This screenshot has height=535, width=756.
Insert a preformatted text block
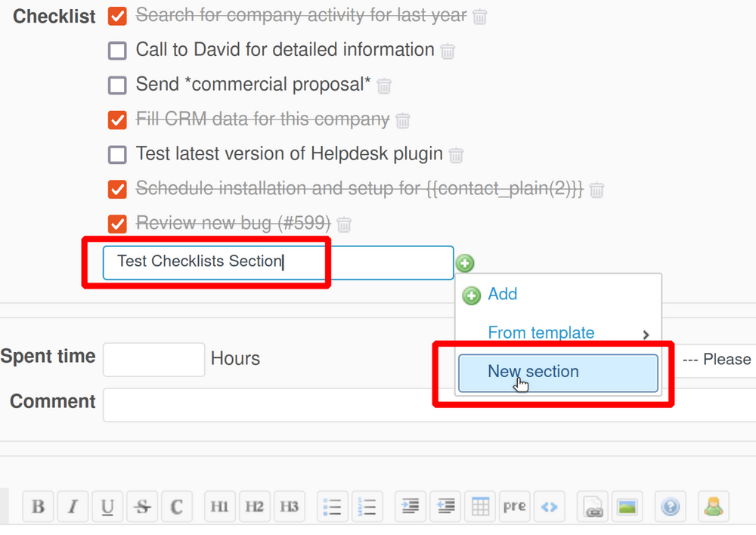click(514, 506)
